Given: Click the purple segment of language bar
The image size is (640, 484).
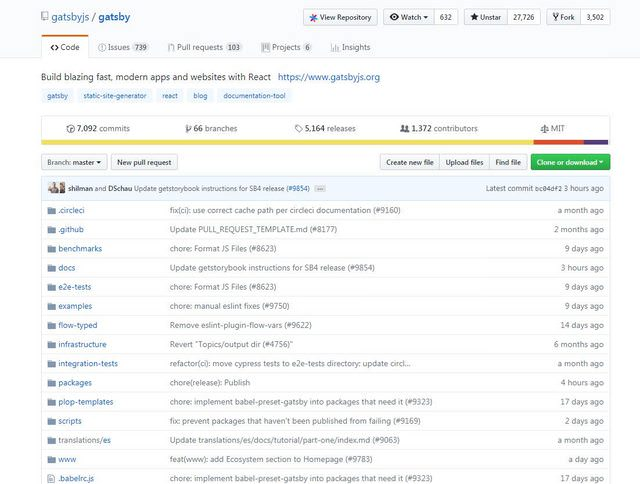Looking at the screenshot, I should pos(596,142).
